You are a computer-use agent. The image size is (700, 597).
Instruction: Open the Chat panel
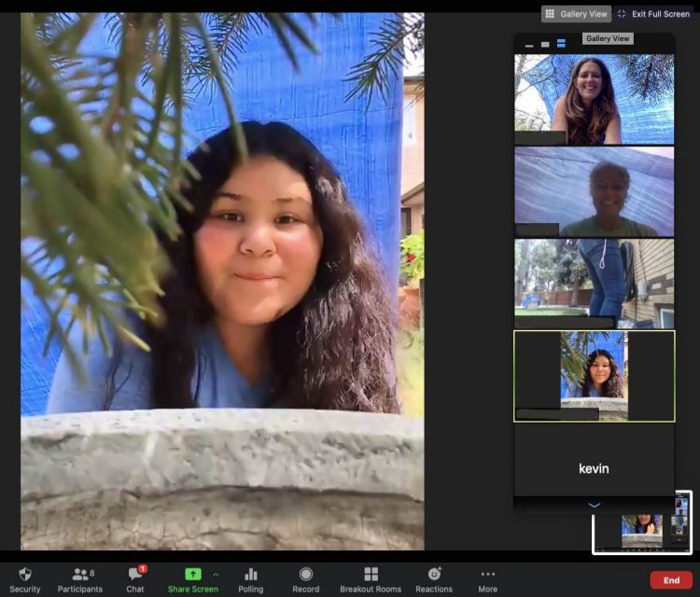point(135,578)
